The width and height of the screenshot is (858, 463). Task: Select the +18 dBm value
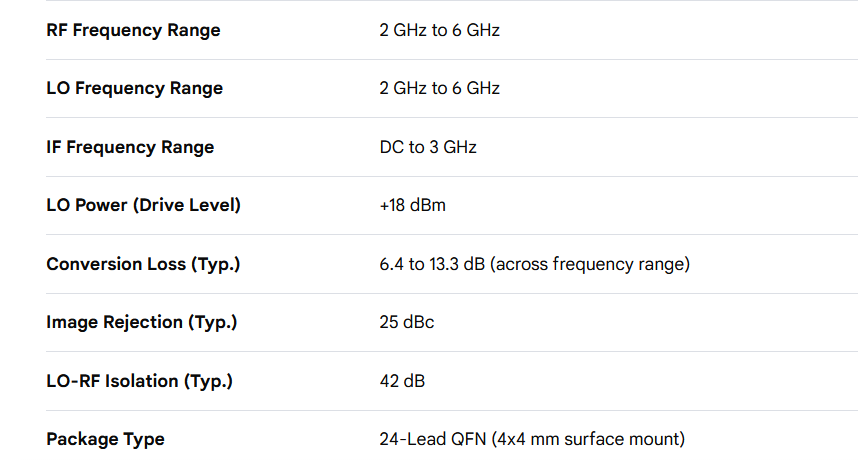tap(412, 205)
